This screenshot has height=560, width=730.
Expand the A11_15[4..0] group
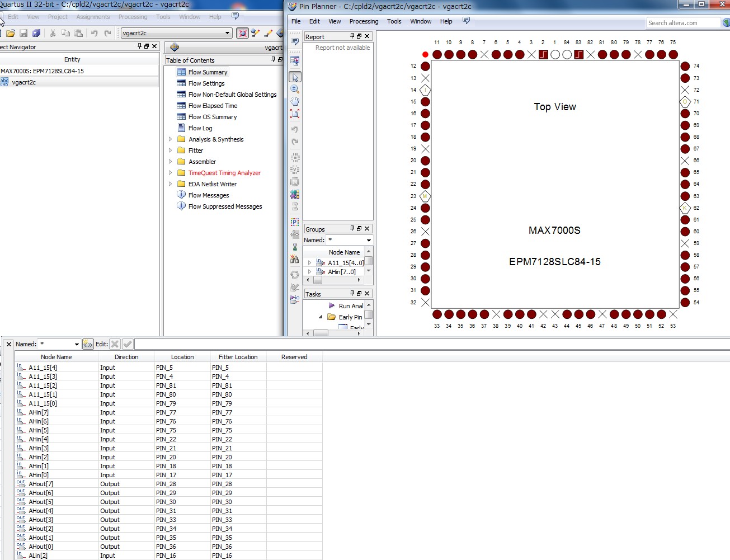[309, 262]
